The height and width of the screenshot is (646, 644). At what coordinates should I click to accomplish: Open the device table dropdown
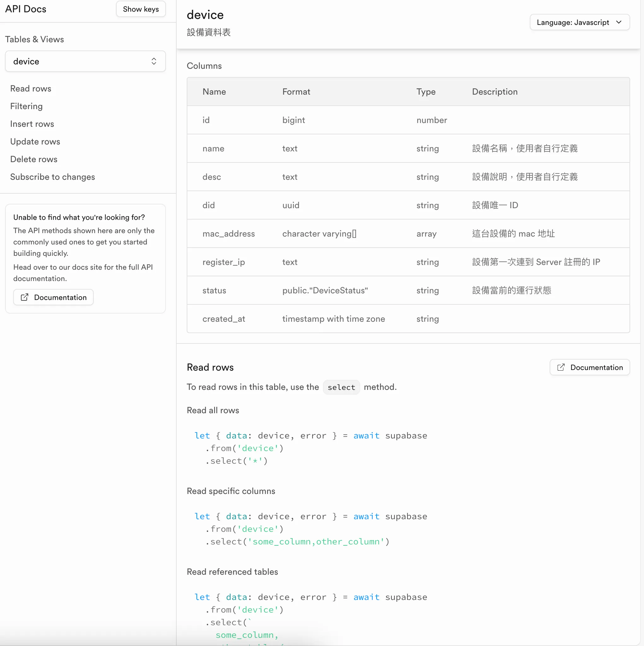pyautogui.click(x=85, y=61)
